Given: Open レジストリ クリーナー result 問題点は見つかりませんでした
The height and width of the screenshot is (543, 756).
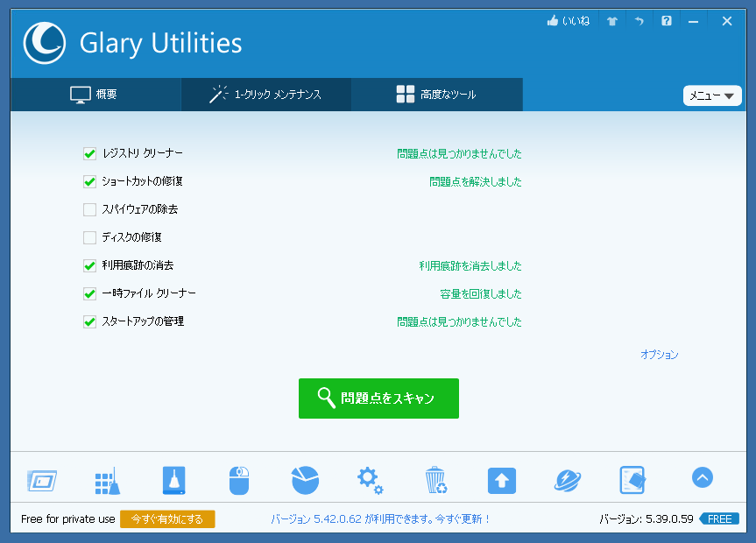Looking at the screenshot, I should [459, 154].
